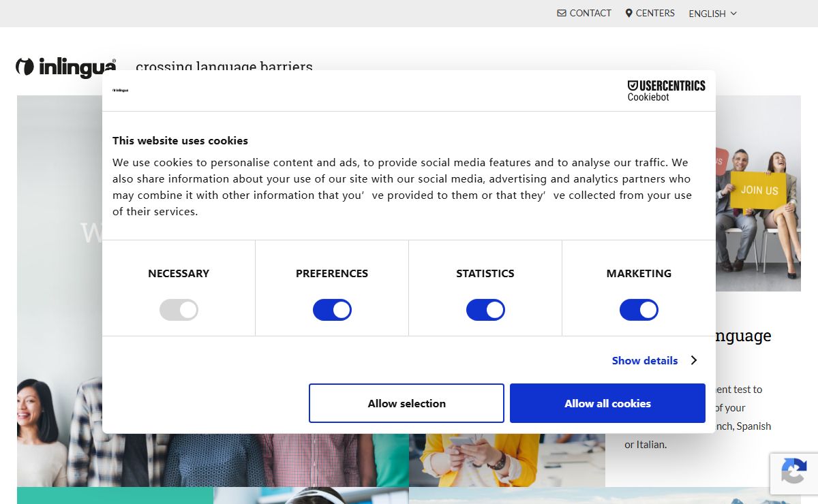Expand the language dropdown arrow
The height and width of the screenshot is (504, 818).
pyautogui.click(x=733, y=14)
